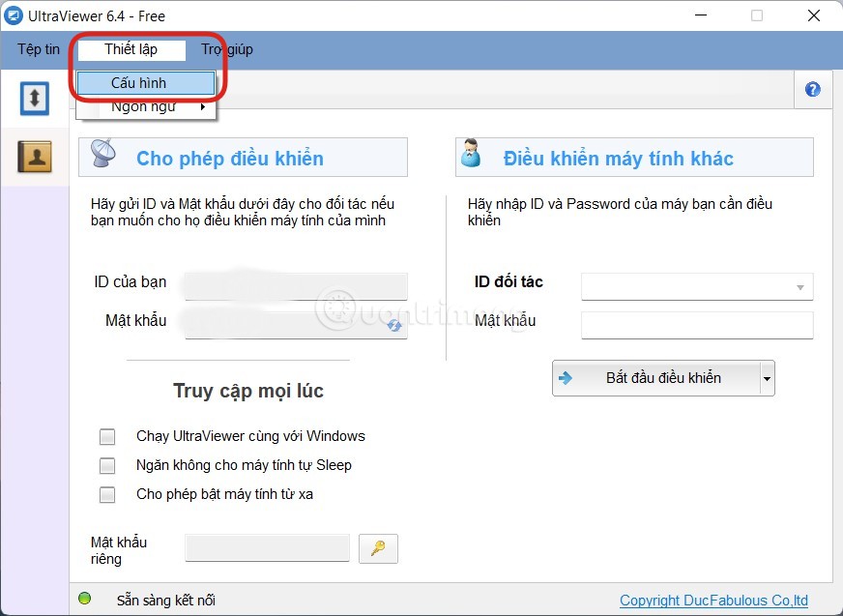This screenshot has height=616, width=843.
Task: Select Cấu hình from the menu
Action: point(146,83)
